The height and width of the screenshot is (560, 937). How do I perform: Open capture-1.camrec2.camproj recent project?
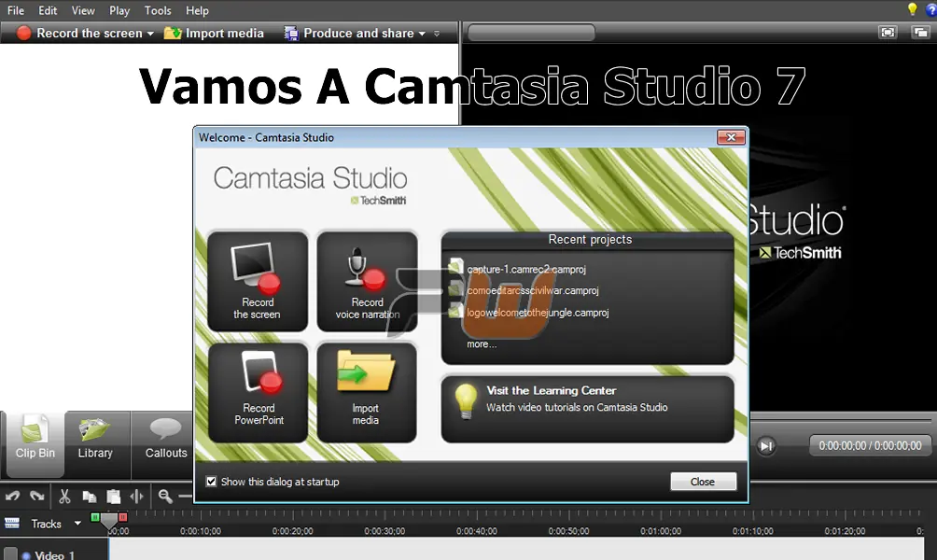525,269
